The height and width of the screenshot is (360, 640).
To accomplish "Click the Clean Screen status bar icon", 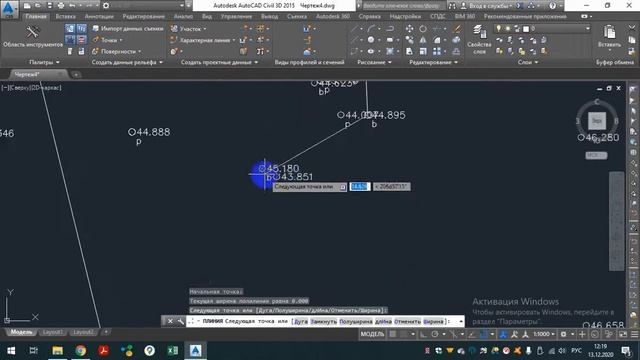I will coord(623,334).
